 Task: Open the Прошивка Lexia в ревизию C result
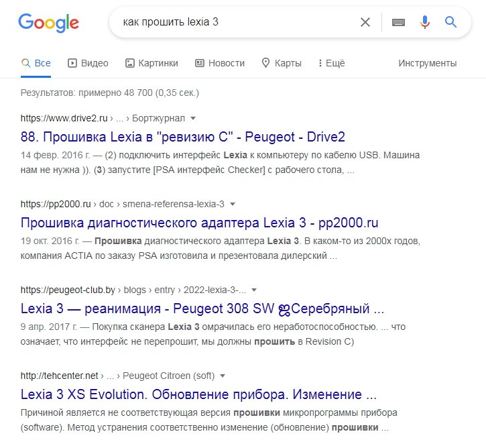coord(183,137)
